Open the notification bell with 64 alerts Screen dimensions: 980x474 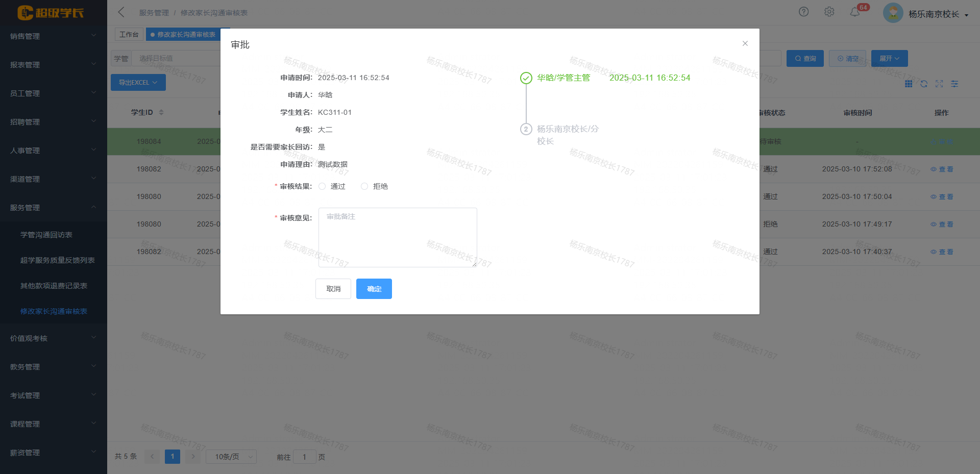click(x=855, y=12)
